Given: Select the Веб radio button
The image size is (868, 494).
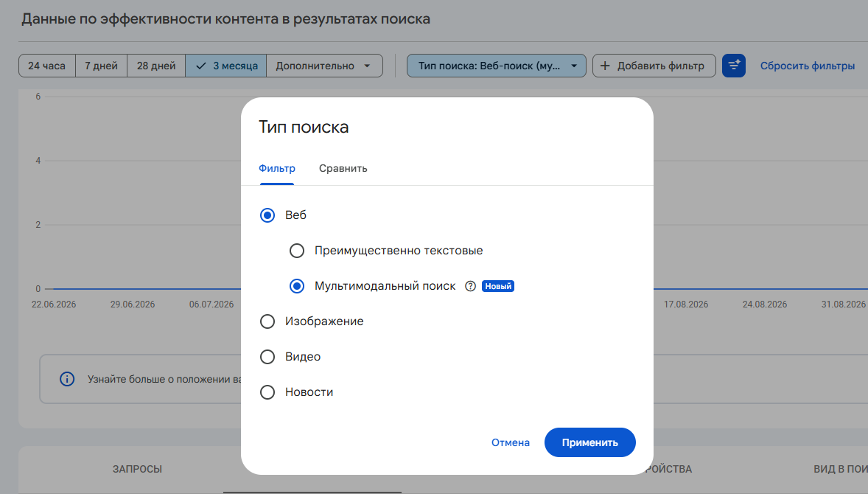Looking at the screenshot, I should pos(267,215).
